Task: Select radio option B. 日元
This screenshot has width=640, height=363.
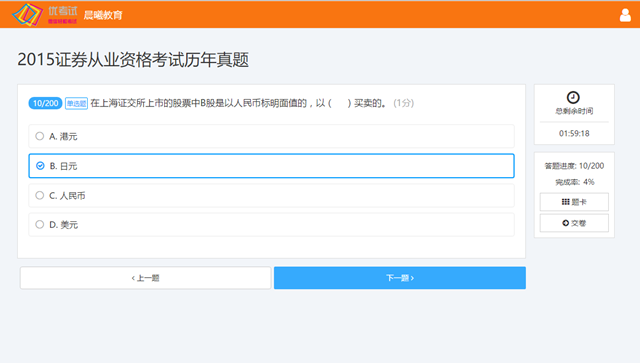Action: click(x=271, y=166)
